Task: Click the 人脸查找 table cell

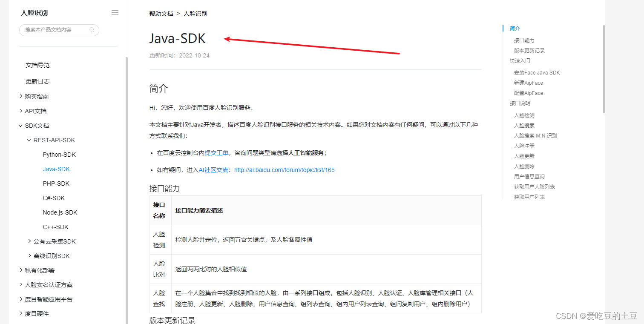Action: [160, 298]
